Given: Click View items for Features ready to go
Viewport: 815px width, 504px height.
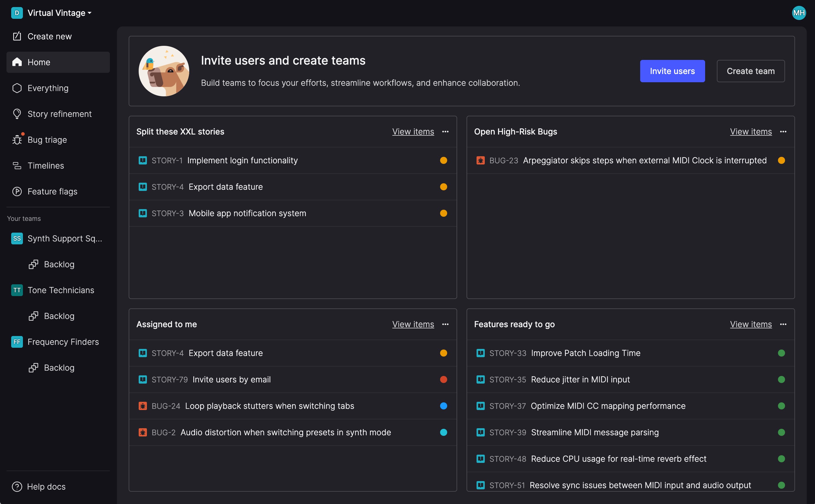Looking at the screenshot, I should click(751, 324).
